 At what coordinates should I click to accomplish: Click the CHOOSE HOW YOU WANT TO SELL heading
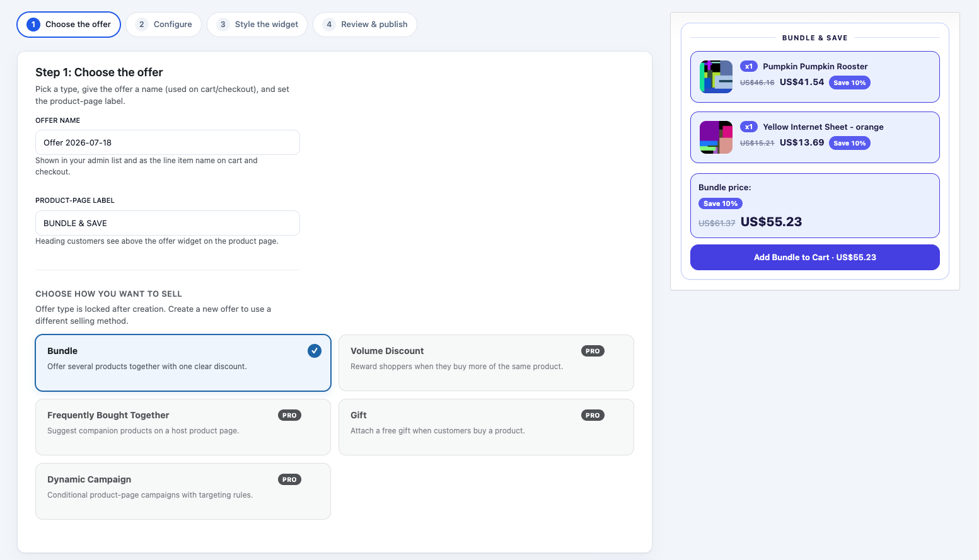click(108, 294)
